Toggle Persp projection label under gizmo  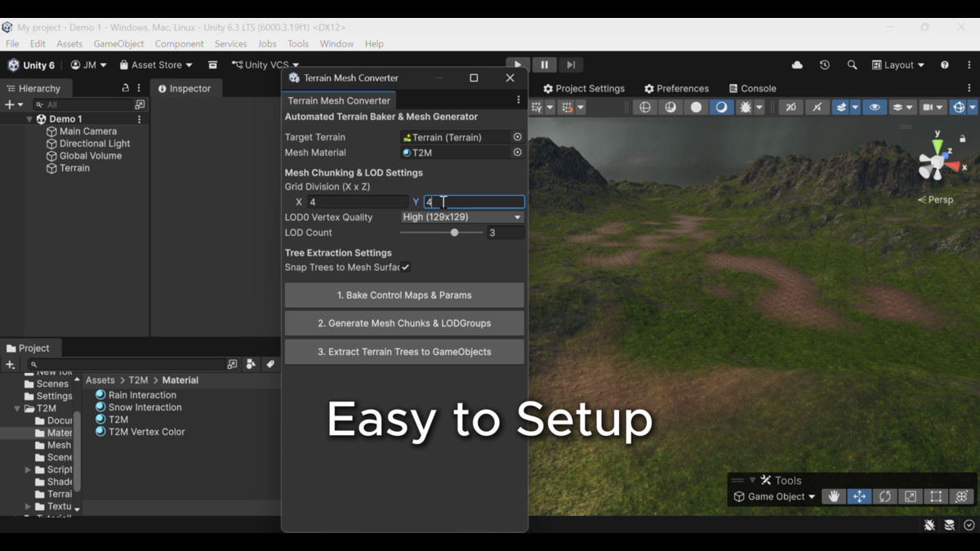tap(936, 200)
